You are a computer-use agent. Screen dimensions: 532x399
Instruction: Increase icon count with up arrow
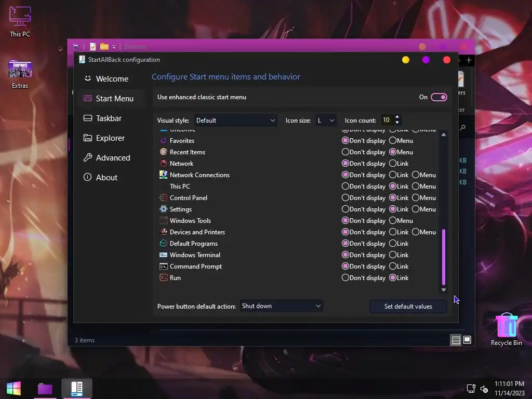[397, 117]
